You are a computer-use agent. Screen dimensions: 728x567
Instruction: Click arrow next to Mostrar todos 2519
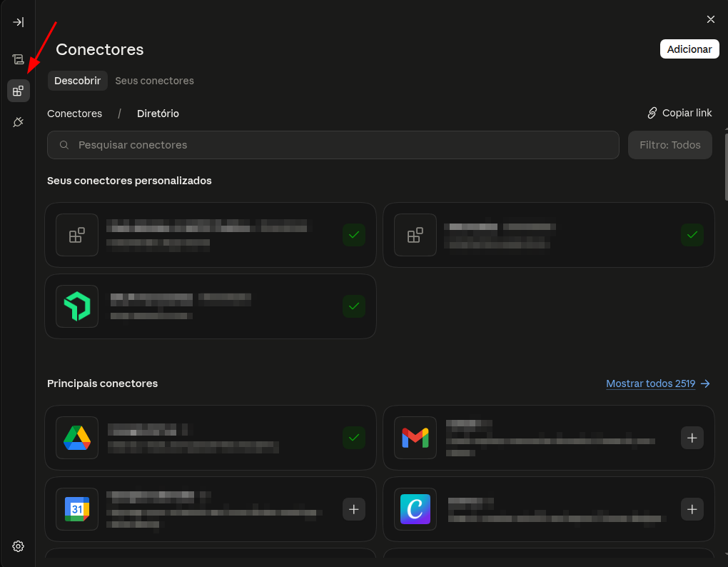(x=705, y=383)
